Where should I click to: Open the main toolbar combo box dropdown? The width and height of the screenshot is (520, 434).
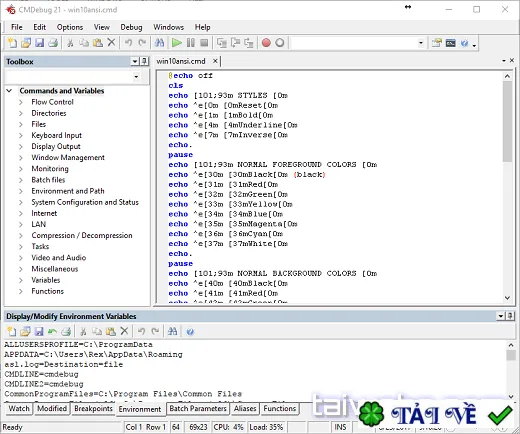coord(421,43)
